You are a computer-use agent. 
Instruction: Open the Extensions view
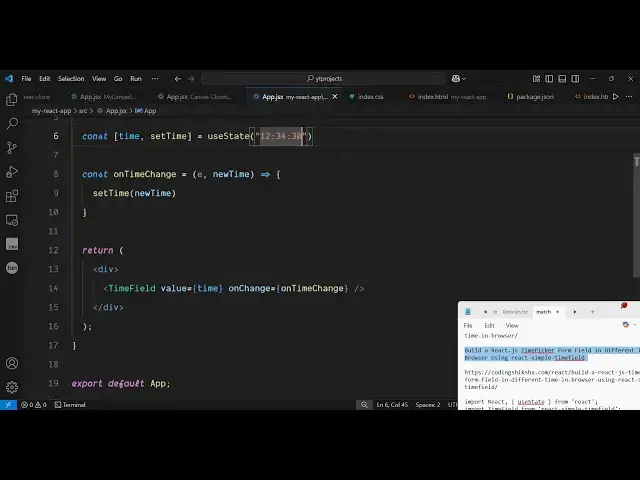12,196
